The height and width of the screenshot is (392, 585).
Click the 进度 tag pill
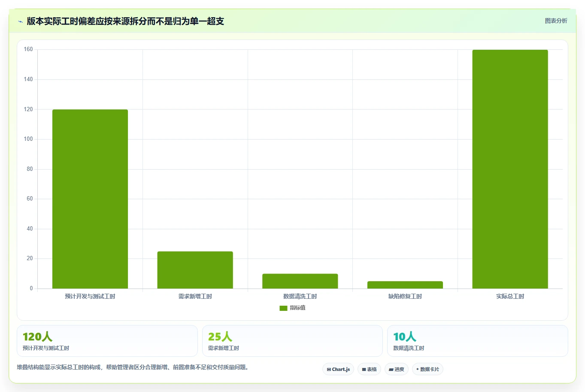(x=397, y=369)
